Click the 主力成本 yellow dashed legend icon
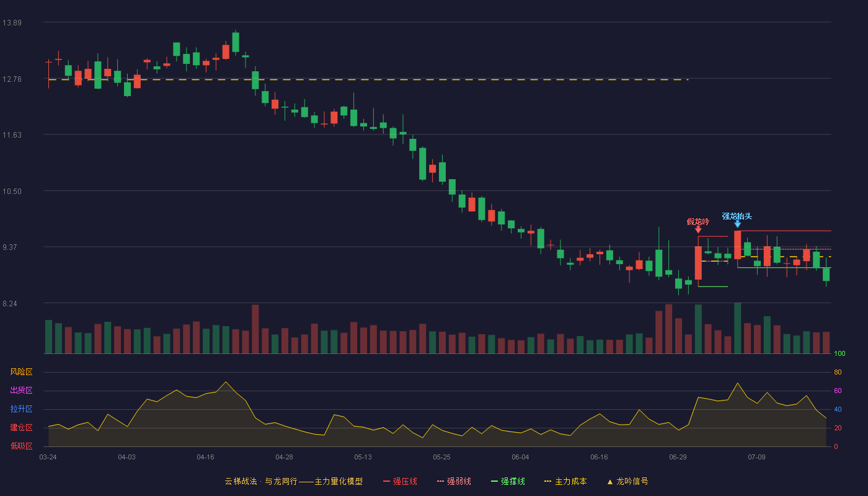This screenshot has width=868, height=496. [x=548, y=482]
